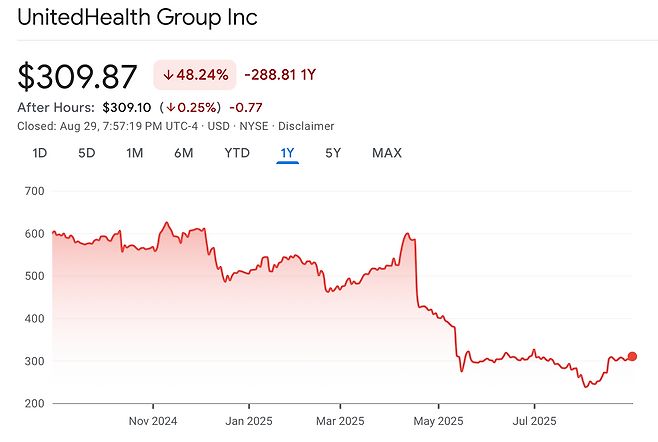View the 5Y chart range
Viewport: 658px width, 442px height.
(x=333, y=153)
